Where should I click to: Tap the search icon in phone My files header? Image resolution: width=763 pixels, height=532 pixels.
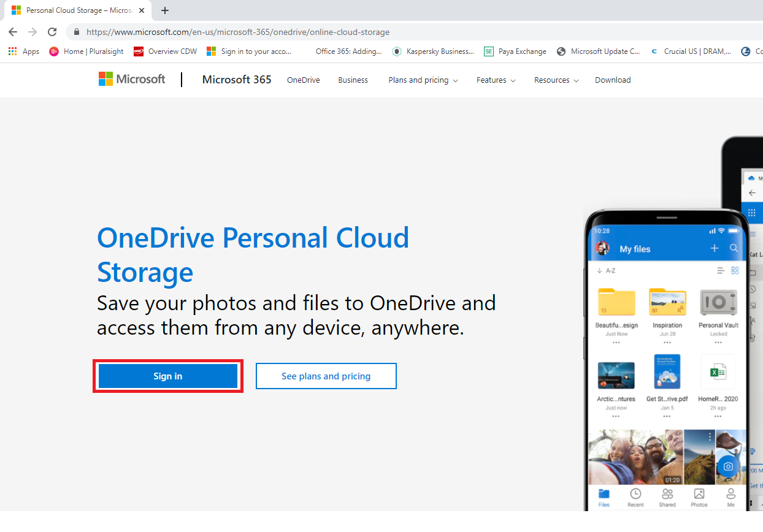click(734, 248)
